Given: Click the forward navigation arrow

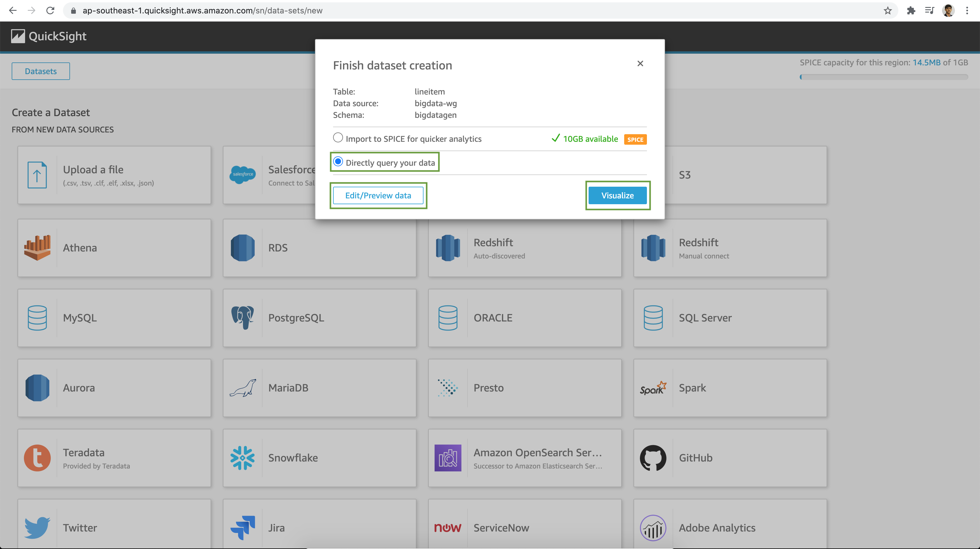Looking at the screenshot, I should [32, 11].
